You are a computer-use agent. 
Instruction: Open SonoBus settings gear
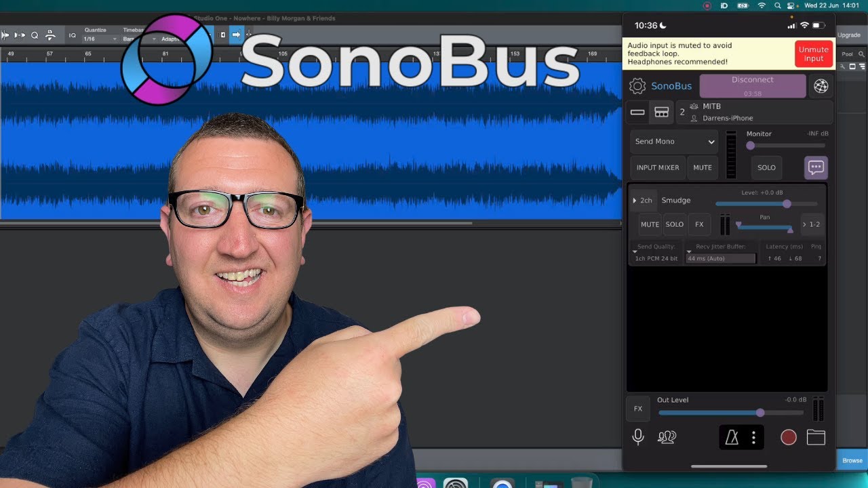[637, 86]
